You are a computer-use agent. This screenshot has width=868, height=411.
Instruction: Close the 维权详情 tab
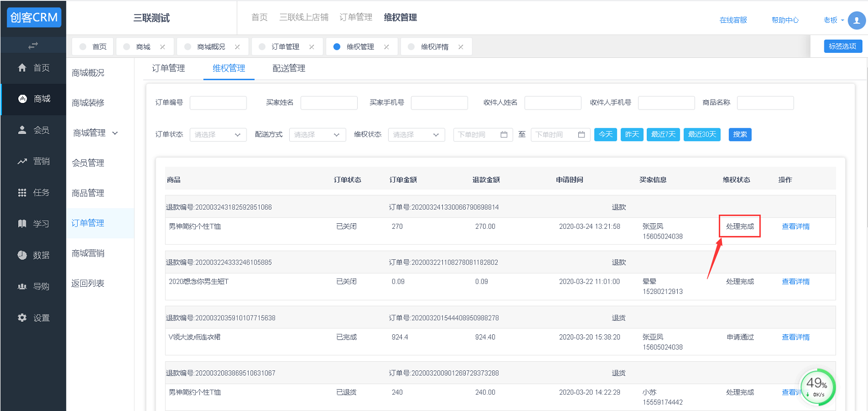point(461,47)
